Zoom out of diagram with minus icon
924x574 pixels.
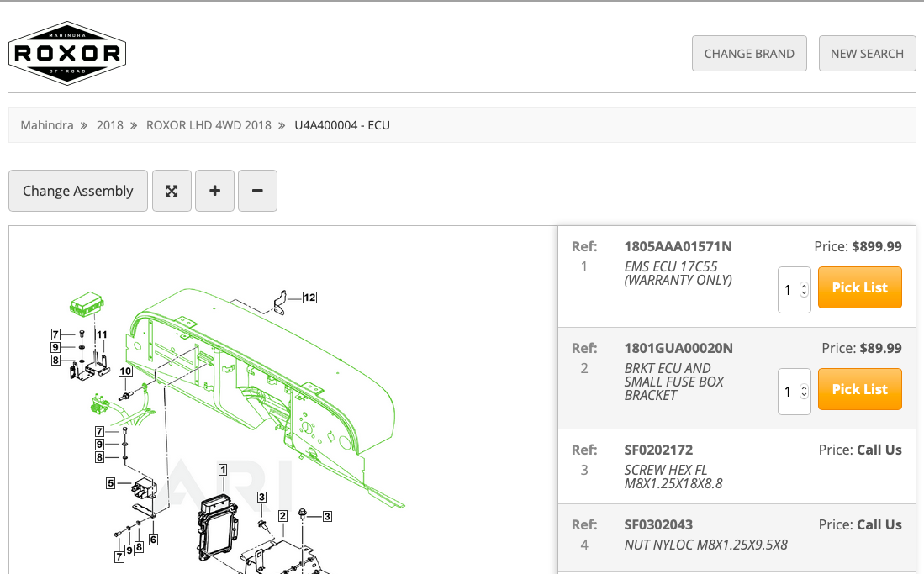click(x=257, y=191)
